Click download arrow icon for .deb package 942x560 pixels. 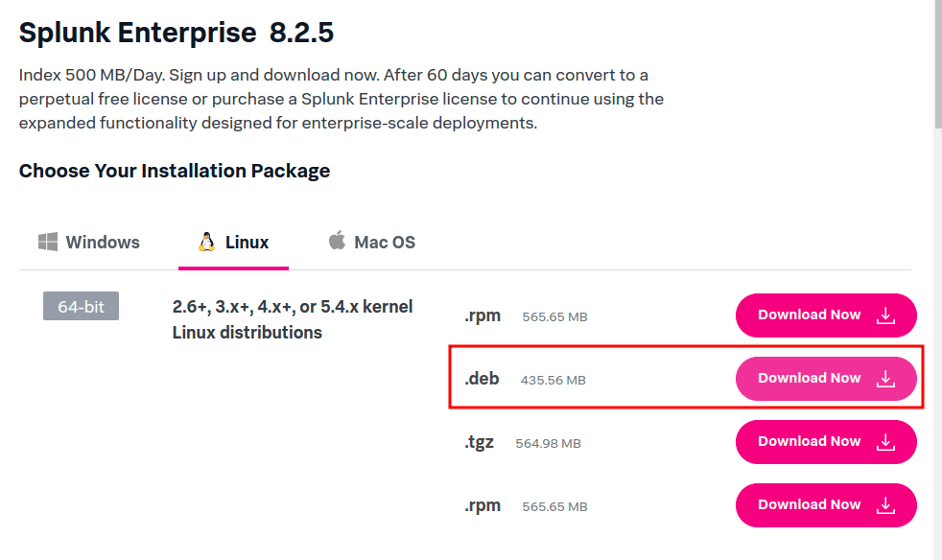click(x=885, y=379)
